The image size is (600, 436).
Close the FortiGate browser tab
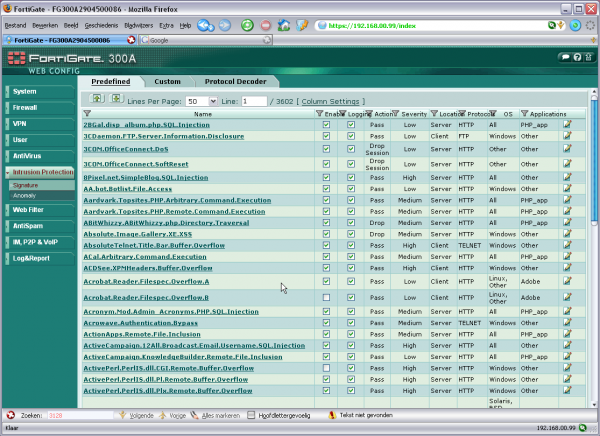coord(131,40)
